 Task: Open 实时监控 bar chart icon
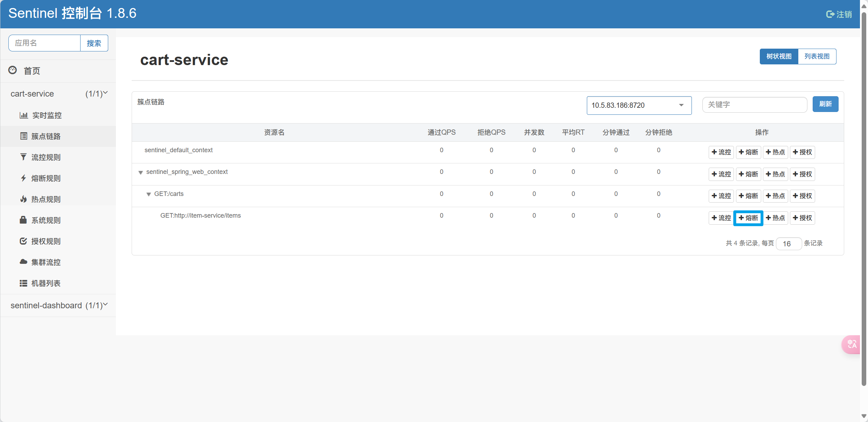23,115
